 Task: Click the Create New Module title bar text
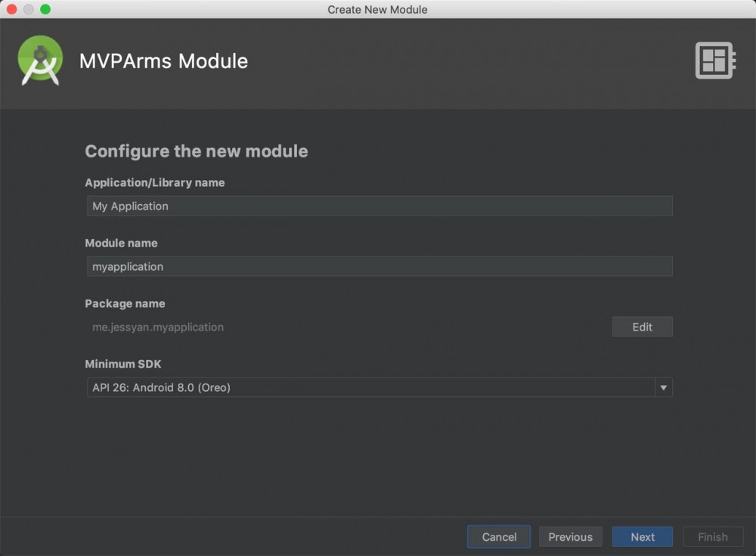click(x=377, y=10)
